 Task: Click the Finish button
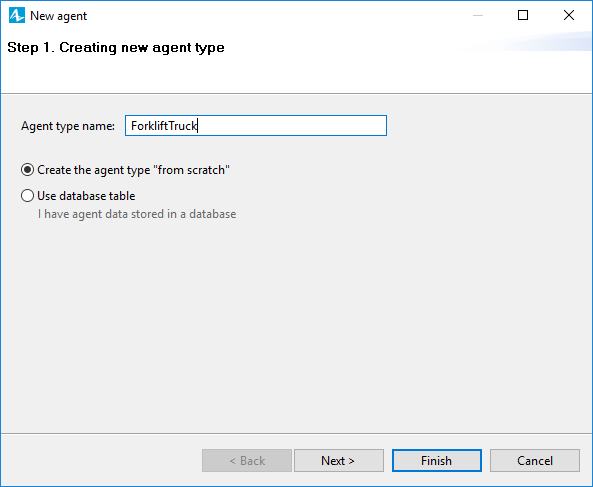(437, 461)
